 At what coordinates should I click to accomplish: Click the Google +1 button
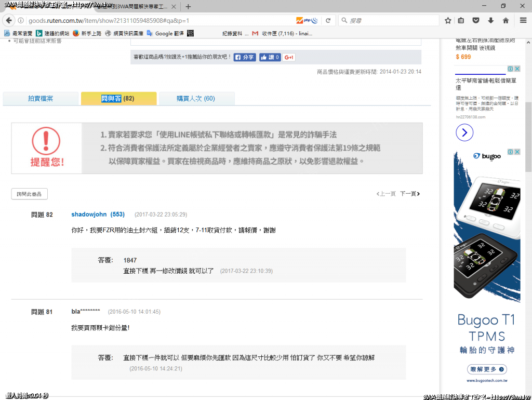click(x=289, y=57)
